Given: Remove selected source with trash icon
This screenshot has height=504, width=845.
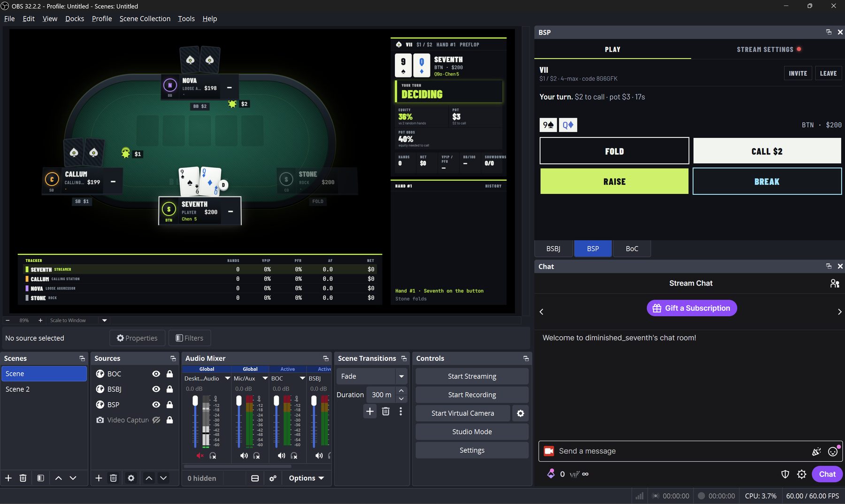Looking at the screenshot, I should click(x=113, y=478).
